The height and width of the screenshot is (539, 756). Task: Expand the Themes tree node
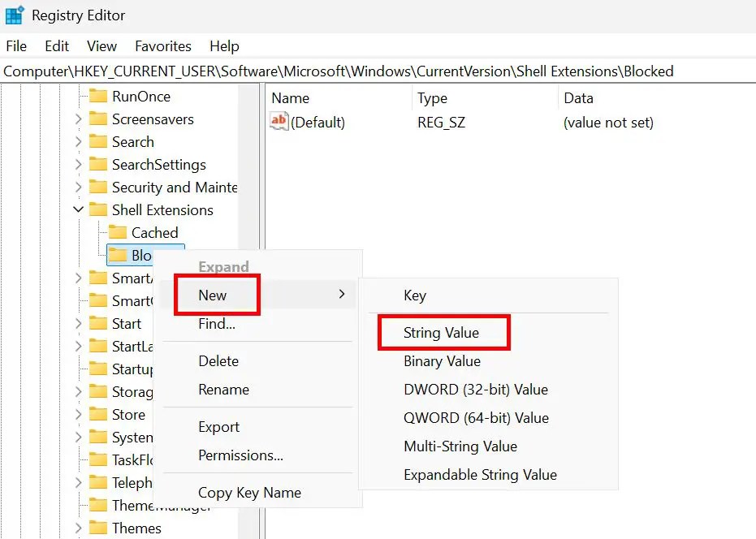[79, 528]
